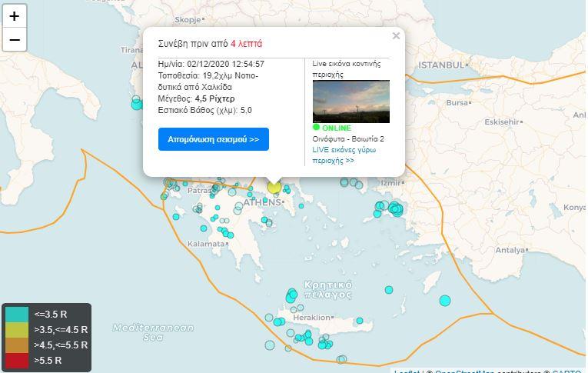This screenshot has height=373, width=588.
Task: Click the green ONLINE camera status indicator
Action: pyautogui.click(x=331, y=128)
